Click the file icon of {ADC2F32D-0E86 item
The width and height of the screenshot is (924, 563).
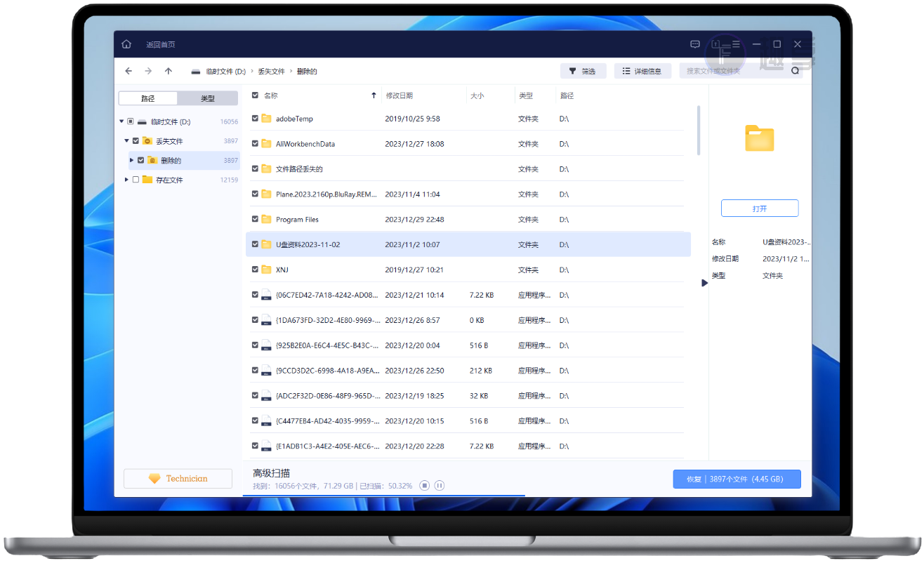(x=266, y=397)
